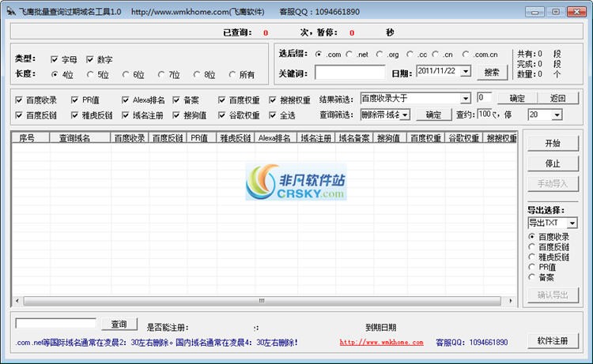Toggle the 数字 type checkbox

click(x=89, y=59)
